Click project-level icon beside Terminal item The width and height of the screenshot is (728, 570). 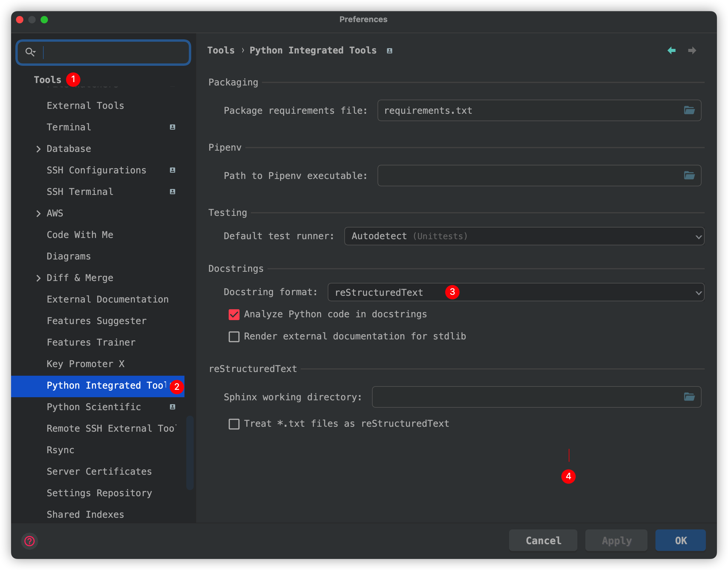(x=172, y=127)
